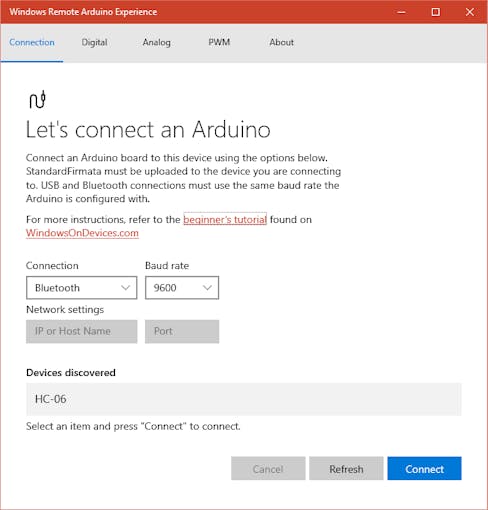Open the 9600 baud rate dropdown
The image size is (488, 510).
tap(182, 288)
